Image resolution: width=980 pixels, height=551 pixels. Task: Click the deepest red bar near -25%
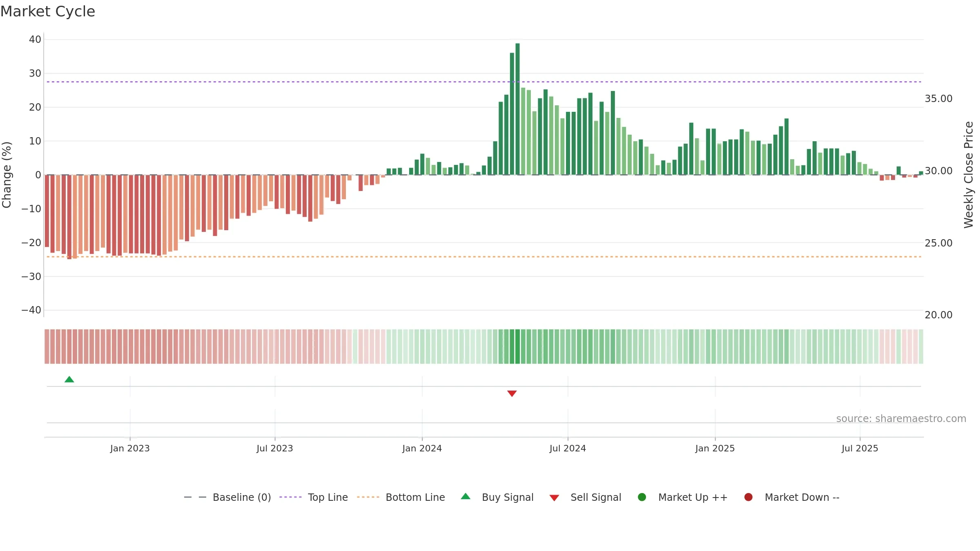pyautogui.click(x=69, y=217)
